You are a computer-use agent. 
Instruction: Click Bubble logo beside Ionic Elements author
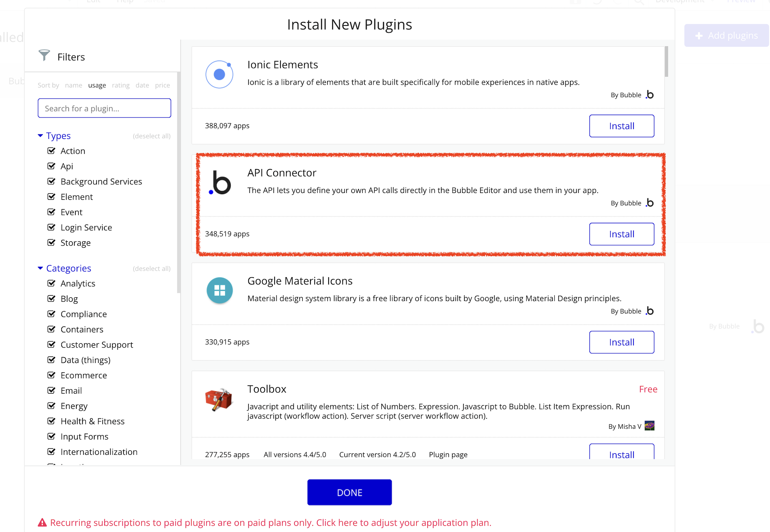(x=650, y=95)
